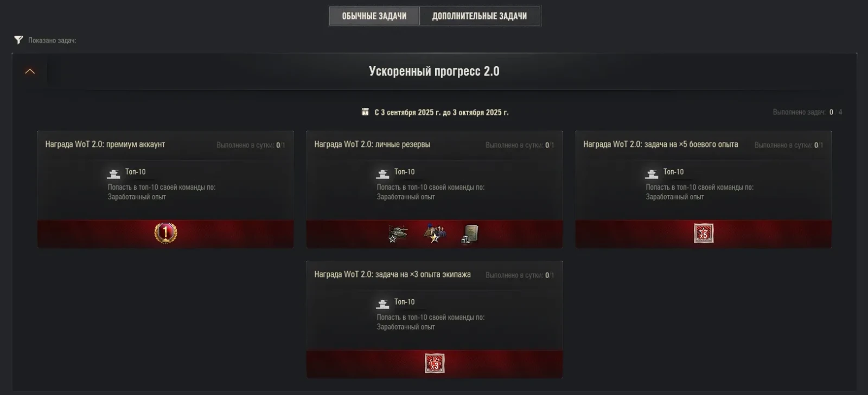The width and height of the screenshot is (868, 395).
Task: Click tank icon in premium account task
Action: pyautogui.click(x=113, y=173)
